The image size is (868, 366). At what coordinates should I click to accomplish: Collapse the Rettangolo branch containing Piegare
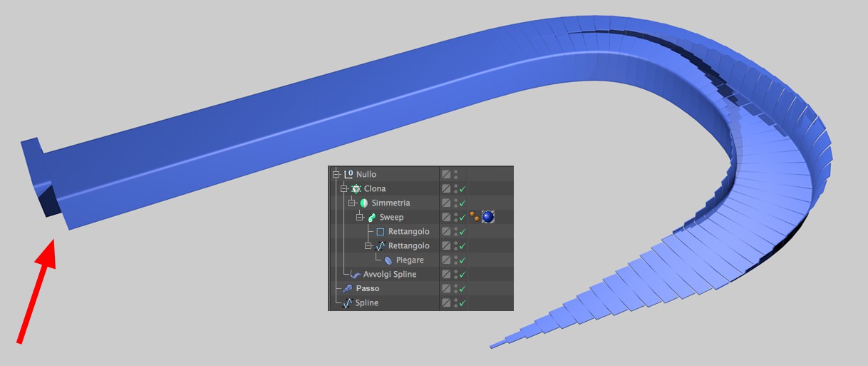368,246
